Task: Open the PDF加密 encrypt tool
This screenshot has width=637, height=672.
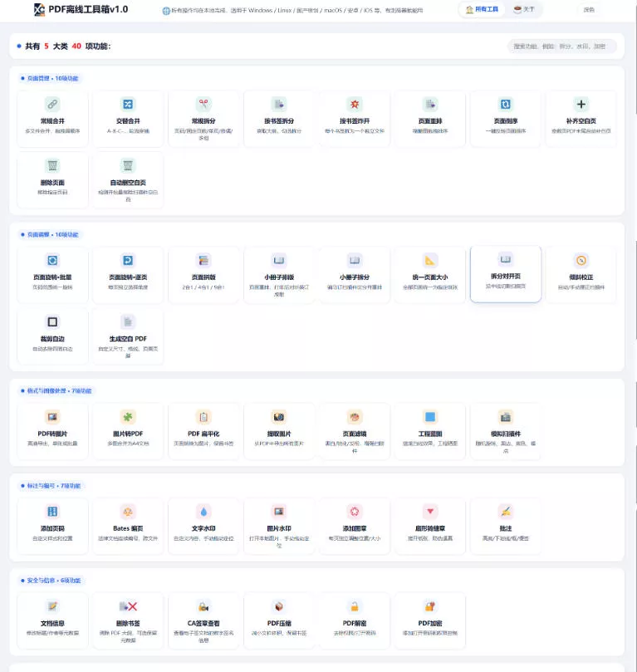Action: (x=430, y=621)
